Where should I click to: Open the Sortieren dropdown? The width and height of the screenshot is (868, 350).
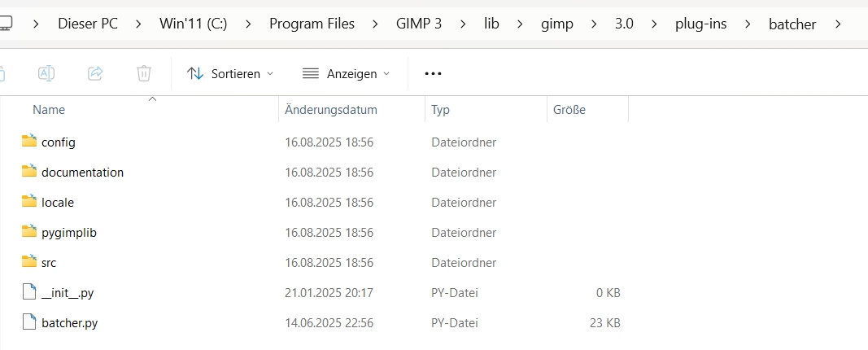click(230, 73)
